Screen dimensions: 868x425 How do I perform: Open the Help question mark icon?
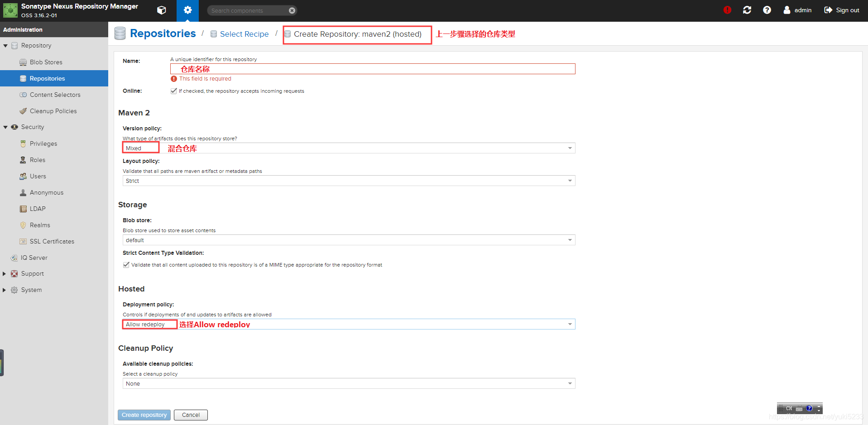point(767,10)
